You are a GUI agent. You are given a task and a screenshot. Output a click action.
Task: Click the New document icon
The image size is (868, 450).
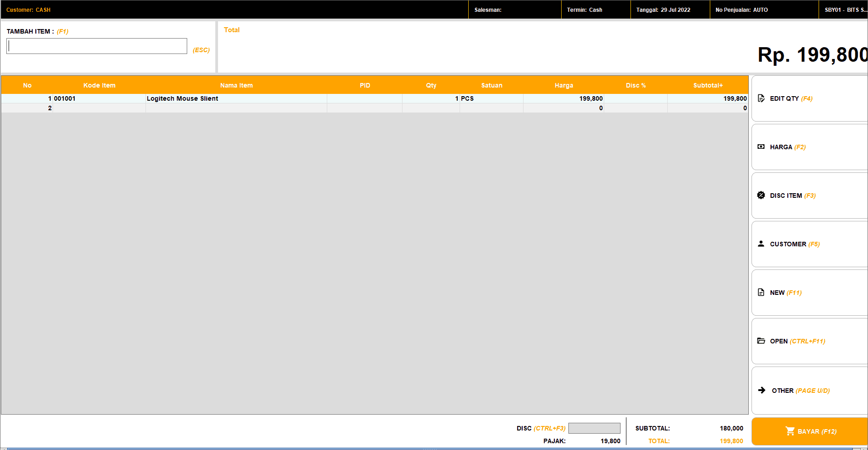click(x=761, y=292)
